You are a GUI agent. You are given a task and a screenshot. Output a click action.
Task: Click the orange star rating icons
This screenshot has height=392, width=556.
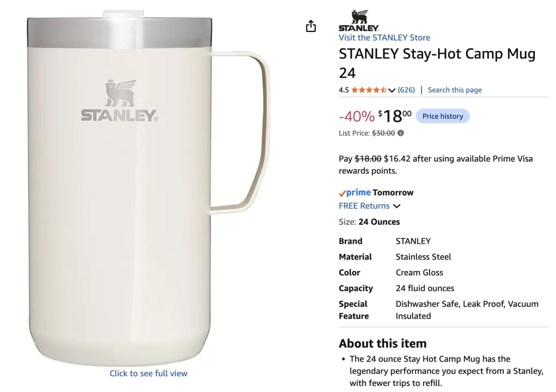tap(369, 90)
